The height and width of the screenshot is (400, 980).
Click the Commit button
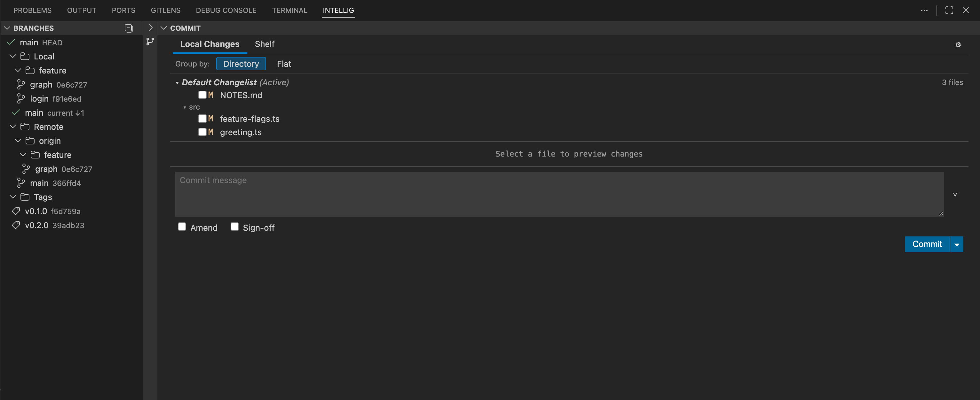point(927,244)
